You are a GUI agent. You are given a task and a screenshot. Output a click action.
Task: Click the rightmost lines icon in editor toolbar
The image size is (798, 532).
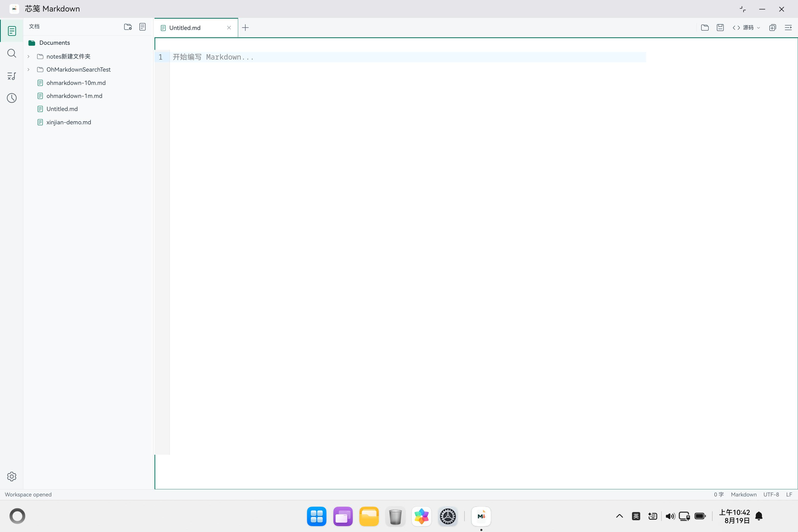tap(788, 27)
